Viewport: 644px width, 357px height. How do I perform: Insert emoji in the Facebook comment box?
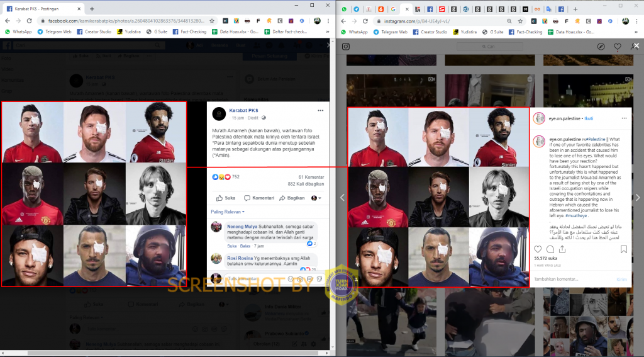291,279
